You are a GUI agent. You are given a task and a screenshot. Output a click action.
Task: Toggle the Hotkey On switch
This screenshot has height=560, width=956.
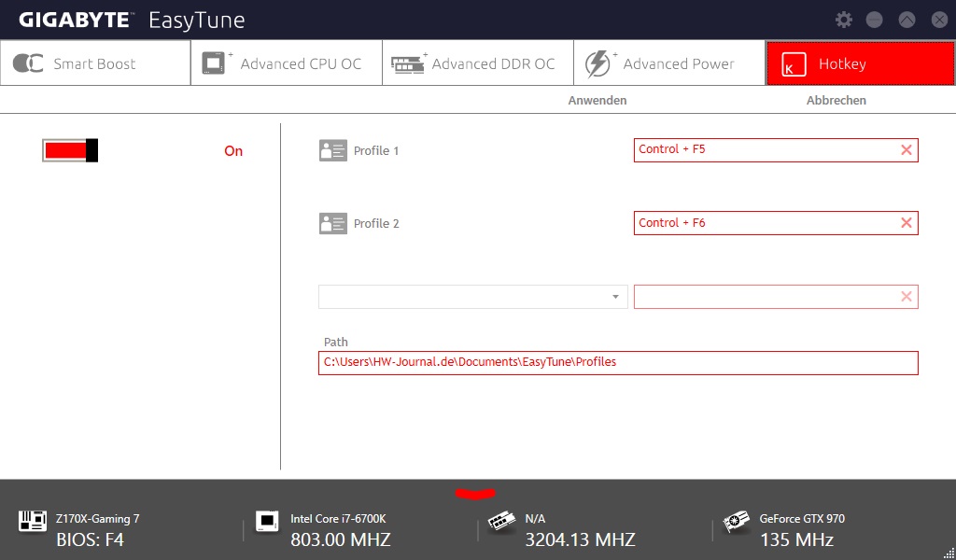point(70,150)
